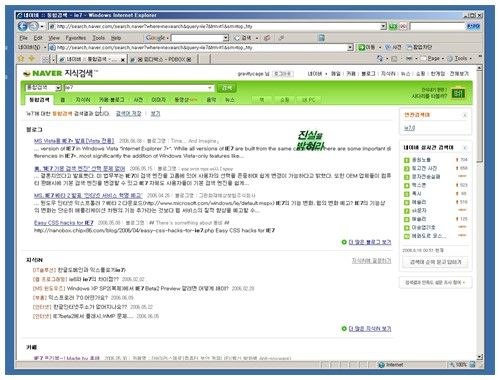
Task: Open the Naver toolbar URL dropdown
Action: 350,48
